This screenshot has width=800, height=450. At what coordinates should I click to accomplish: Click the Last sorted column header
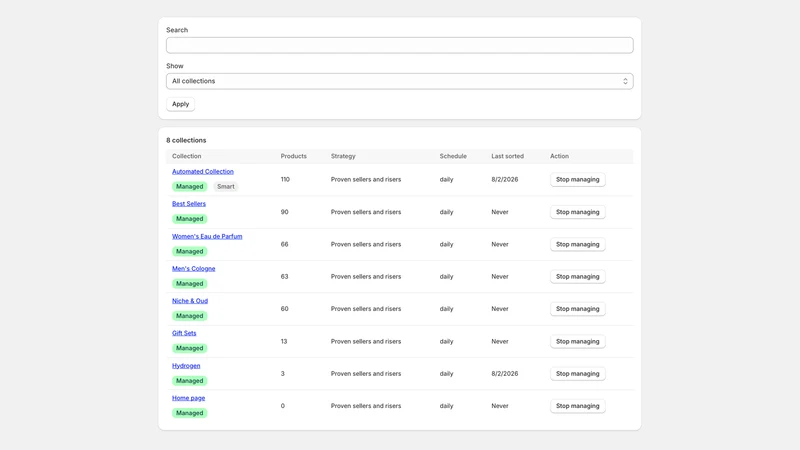(x=507, y=156)
